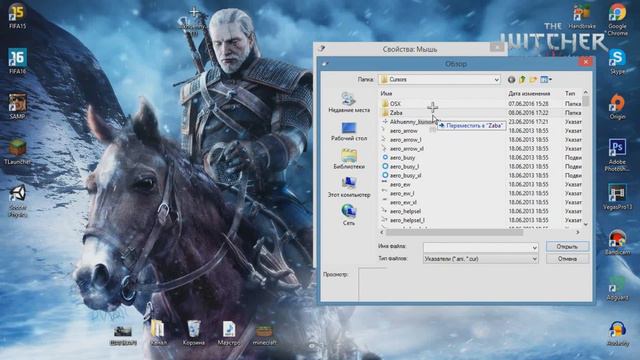Launch VegasPro13 desktop shortcut
640x360 pixels.
[617, 197]
